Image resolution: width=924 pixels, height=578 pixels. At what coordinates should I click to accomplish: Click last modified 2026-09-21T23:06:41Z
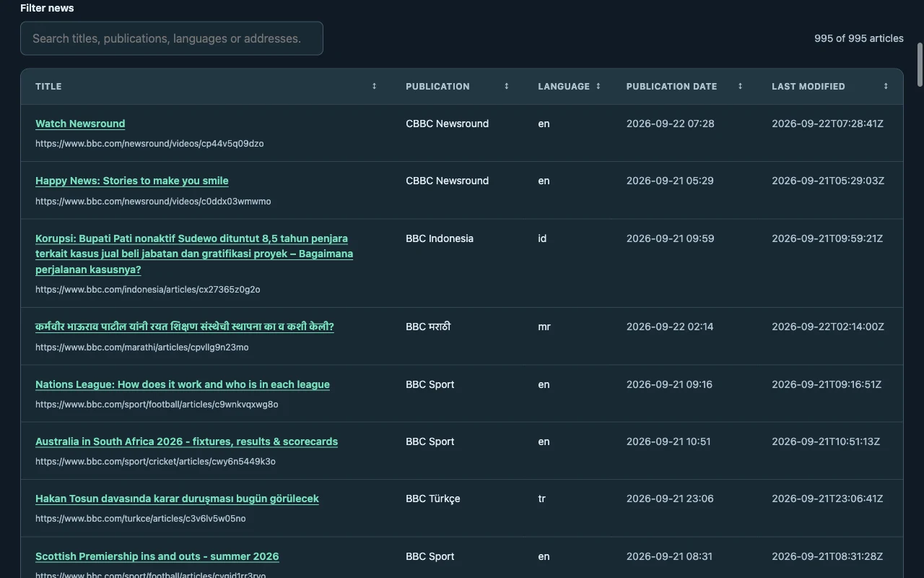[x=827, y=499]
